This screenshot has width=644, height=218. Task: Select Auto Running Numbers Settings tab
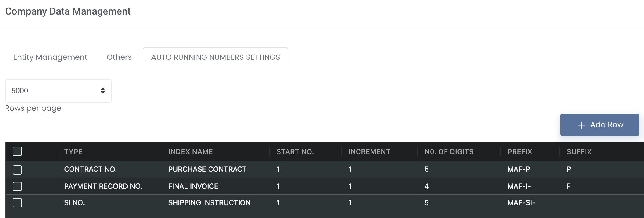coord(216,57)
